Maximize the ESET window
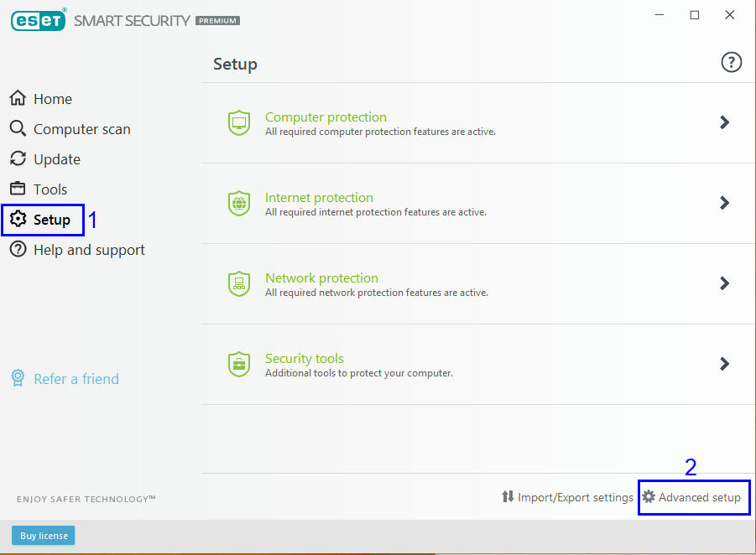Screen dimensions: 756x555 tap(694, 15)
